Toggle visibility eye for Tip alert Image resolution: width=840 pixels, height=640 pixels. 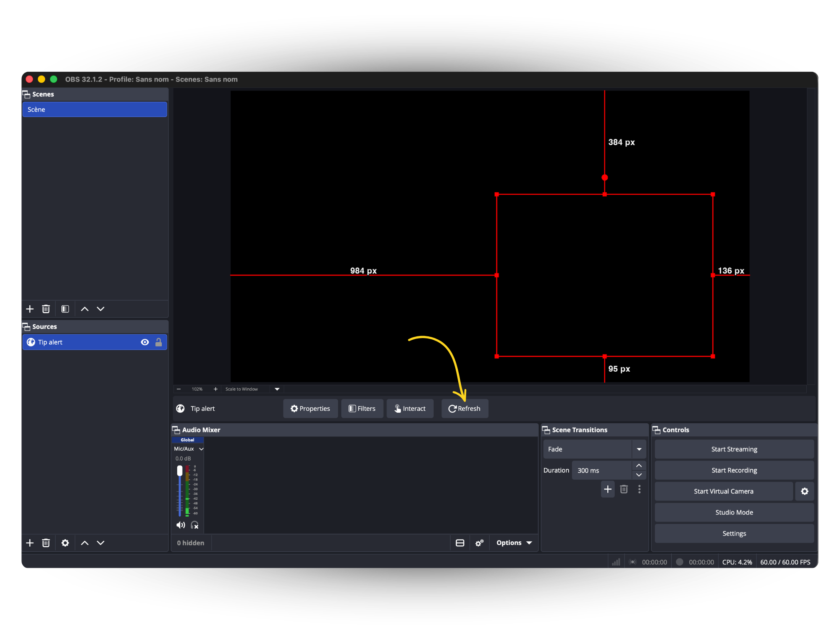tap(145, 342)
